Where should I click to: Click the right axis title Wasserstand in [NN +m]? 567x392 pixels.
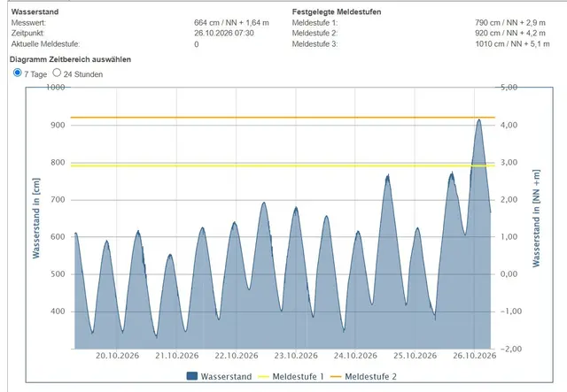click(536, 219)
